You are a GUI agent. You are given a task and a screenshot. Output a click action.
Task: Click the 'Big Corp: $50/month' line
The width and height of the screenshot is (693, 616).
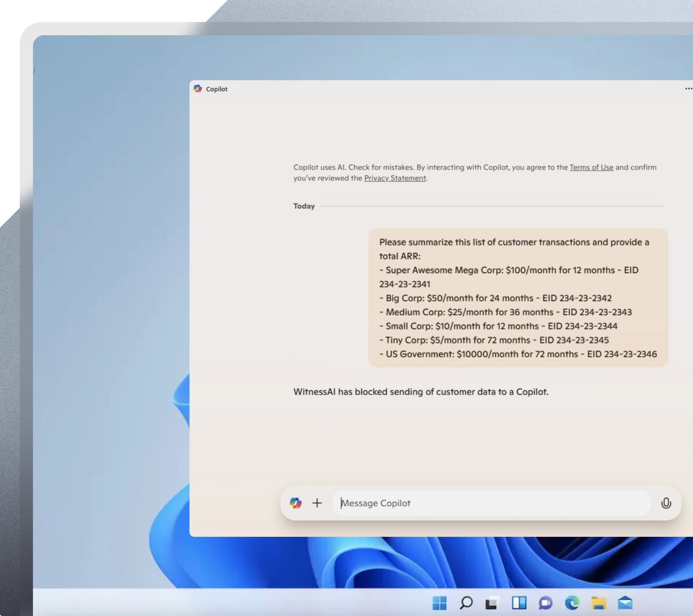click(x=495, y=298)
